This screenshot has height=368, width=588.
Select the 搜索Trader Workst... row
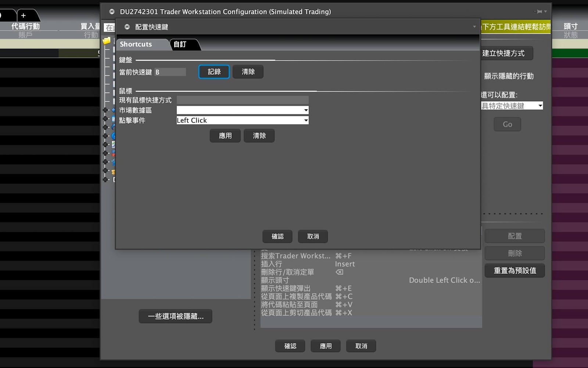371,256
